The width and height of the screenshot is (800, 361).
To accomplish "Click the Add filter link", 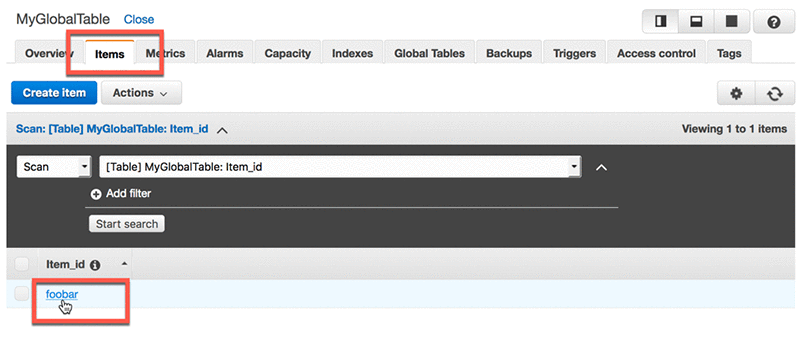I will click(x=129, y=194).
